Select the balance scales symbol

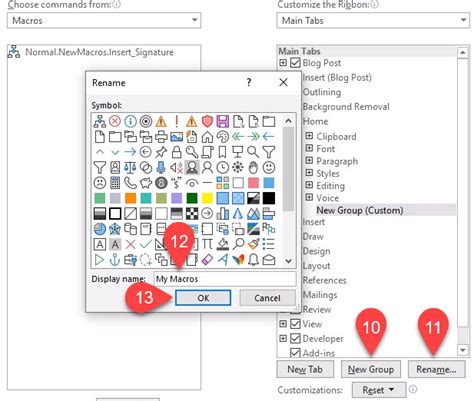pyautogui.click(x=130, y=167)
